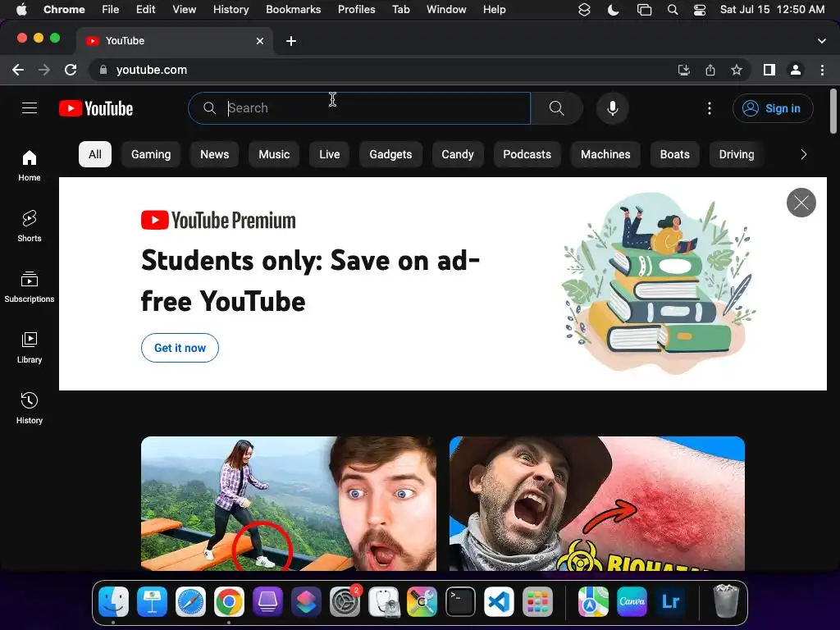Close the YouTube tab
Image resolution: width=840 pixels, height=630 pixels.
pyautogui.click(x=260, y=41)
